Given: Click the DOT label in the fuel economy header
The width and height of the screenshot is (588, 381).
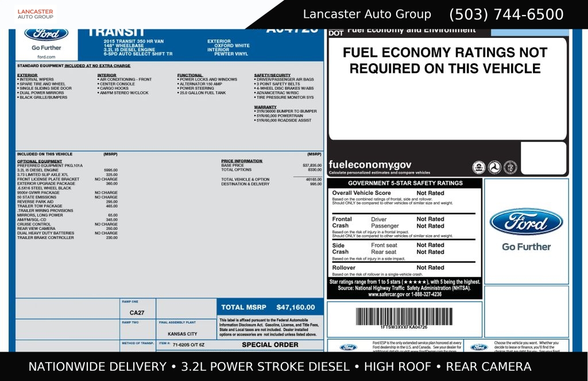Looking at the screenshot, I should [x=336, y=33].
